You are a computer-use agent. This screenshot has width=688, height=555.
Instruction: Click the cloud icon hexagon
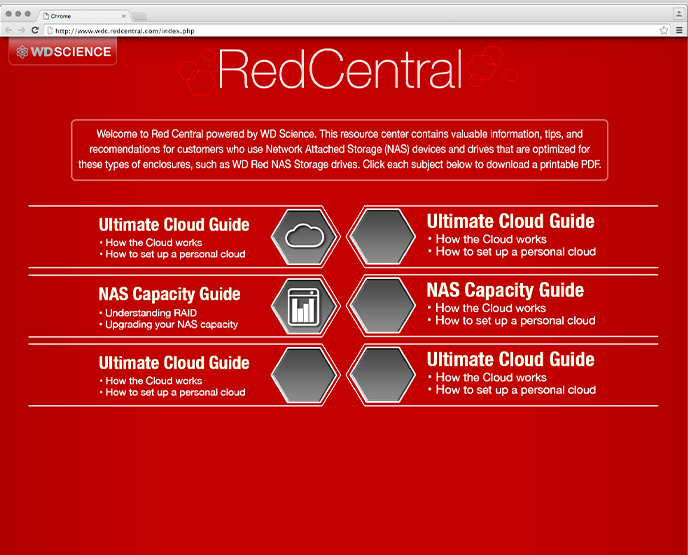[306, 236]
